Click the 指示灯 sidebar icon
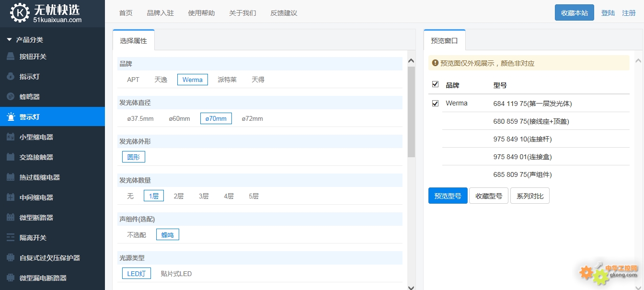Image resolution: width=644 pixels, height=290 pixels. click(11, 77)
